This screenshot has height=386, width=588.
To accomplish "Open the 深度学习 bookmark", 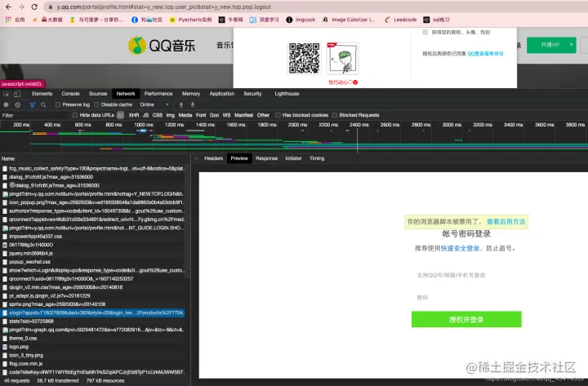I will coord(265,20).
